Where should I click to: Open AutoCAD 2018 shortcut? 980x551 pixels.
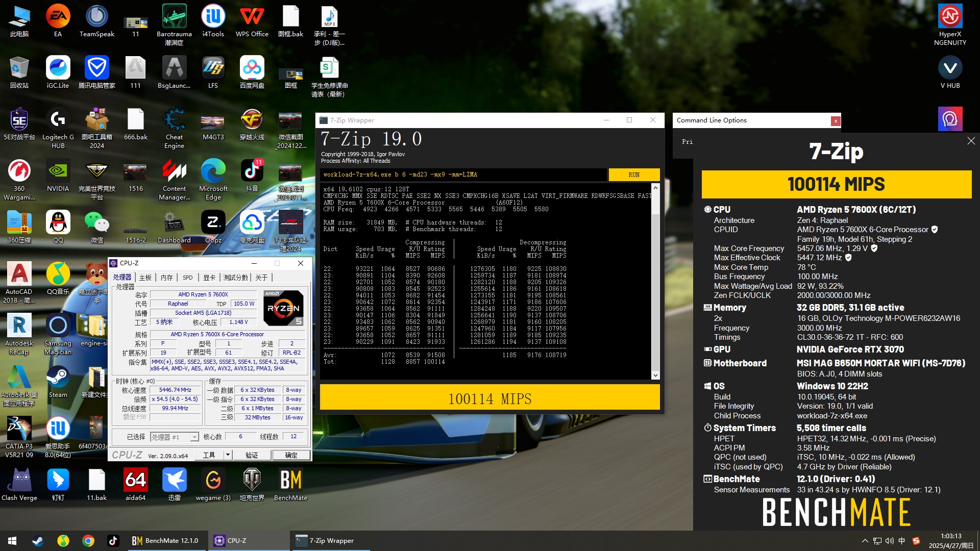pyautogui.click(x=19, y=283)
